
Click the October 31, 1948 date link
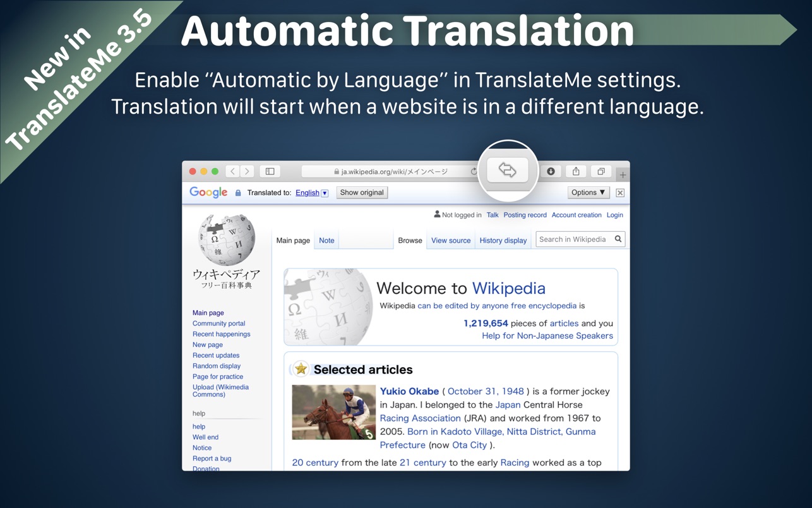point(486,391)
